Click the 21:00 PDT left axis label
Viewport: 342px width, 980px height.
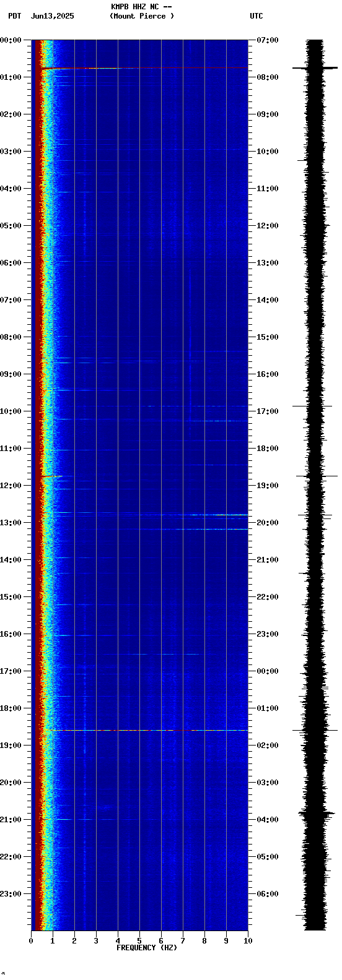coord(11,820)
